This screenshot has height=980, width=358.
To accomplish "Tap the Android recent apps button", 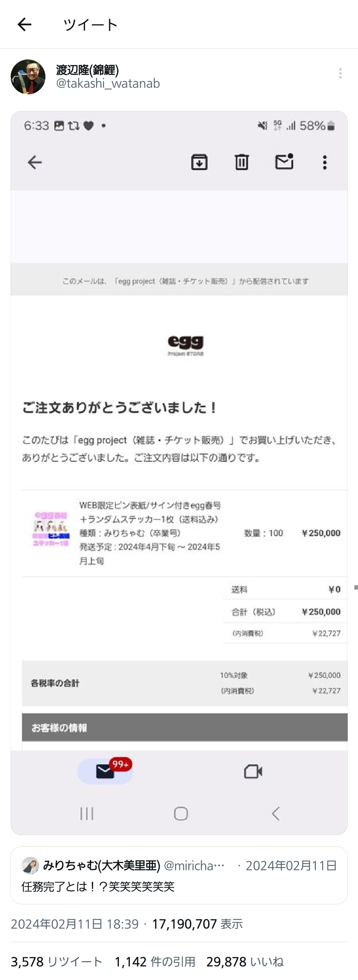I will tap(87, 814).
